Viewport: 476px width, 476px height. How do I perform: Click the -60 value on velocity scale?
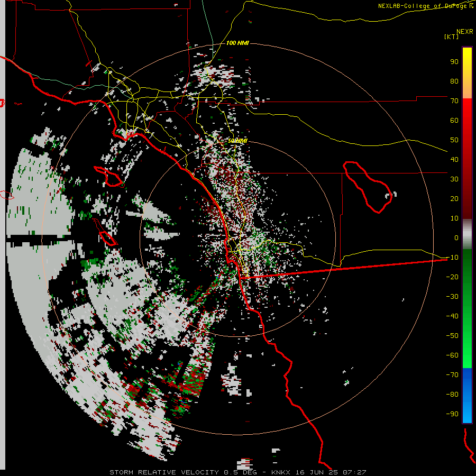pos(452,355)
